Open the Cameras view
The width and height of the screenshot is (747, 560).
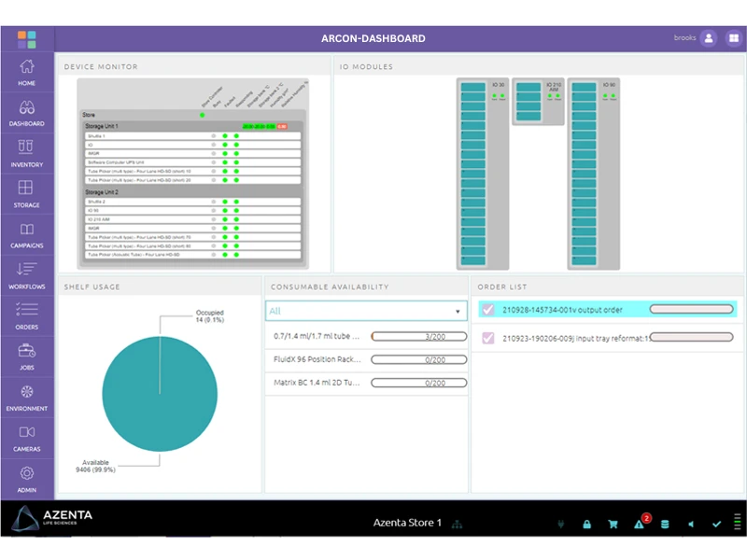[27, 439]
